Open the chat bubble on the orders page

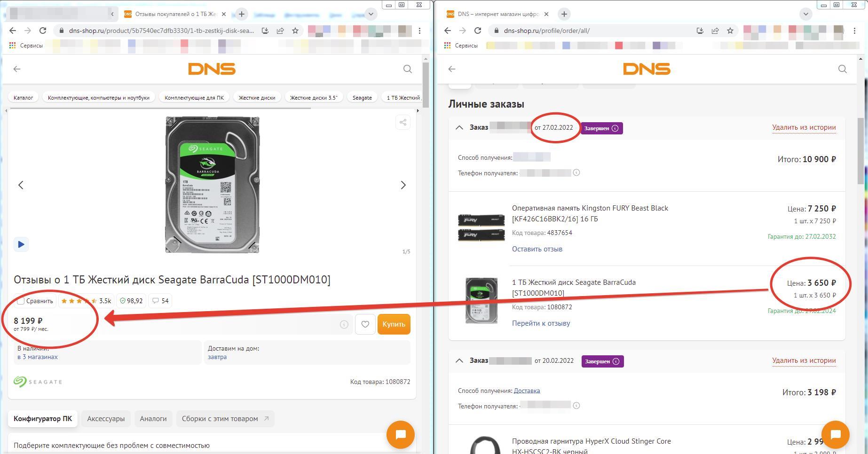[x=836, y=435]
